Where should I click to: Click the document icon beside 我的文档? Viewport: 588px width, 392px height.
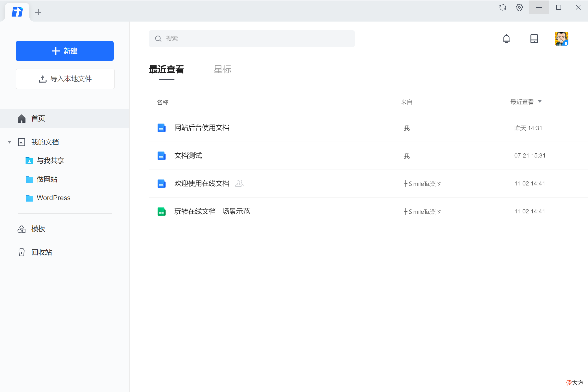click(22, 142)
